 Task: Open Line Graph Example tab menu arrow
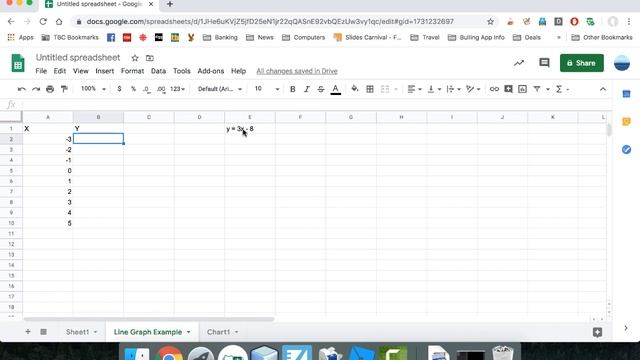[189, 332]
